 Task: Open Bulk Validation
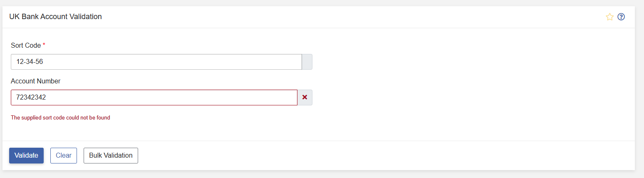click(111, 156)
